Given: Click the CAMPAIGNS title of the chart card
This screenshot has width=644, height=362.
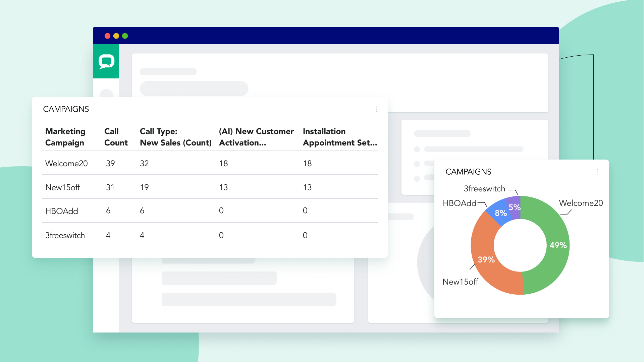Looking at the screenshot, I should tap(468, 172).
